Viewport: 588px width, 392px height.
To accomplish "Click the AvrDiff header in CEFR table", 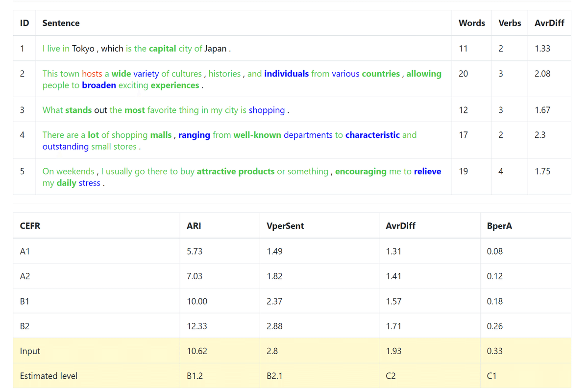I will pos(401,226).
